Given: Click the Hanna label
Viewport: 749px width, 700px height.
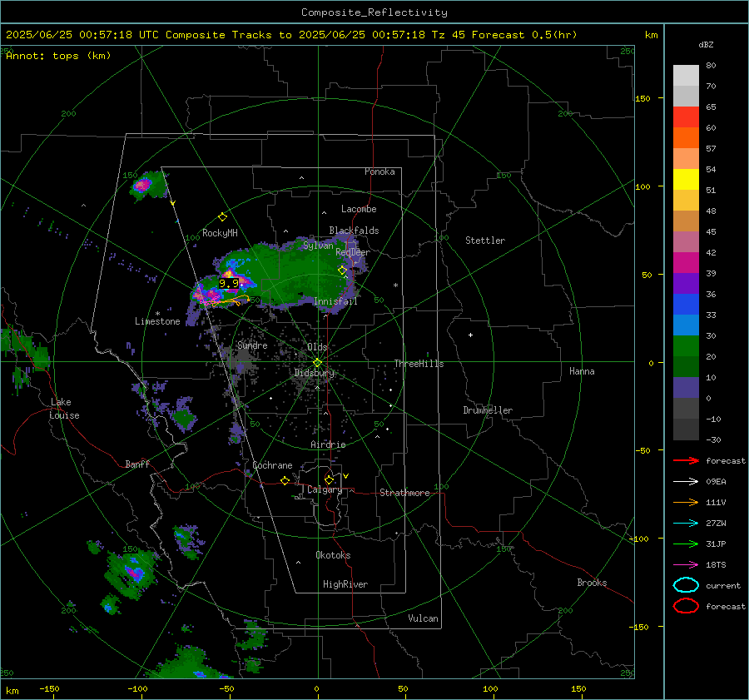Looking at the screenshot, I should pyautogui.click(x=582, y=371).
